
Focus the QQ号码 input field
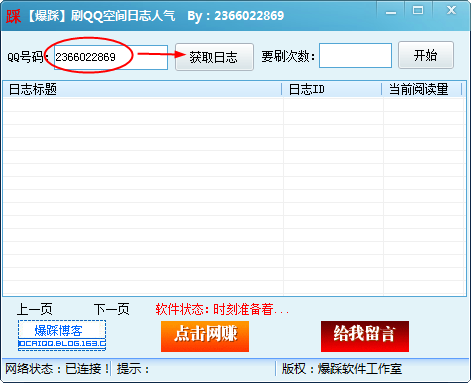tap(111, 57)
